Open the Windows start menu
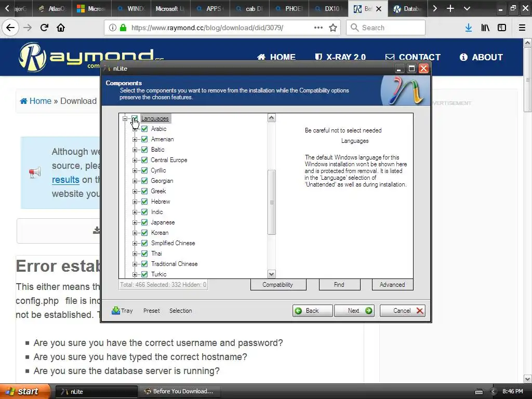Screen dimensions: 532x399 pos(24,391)
